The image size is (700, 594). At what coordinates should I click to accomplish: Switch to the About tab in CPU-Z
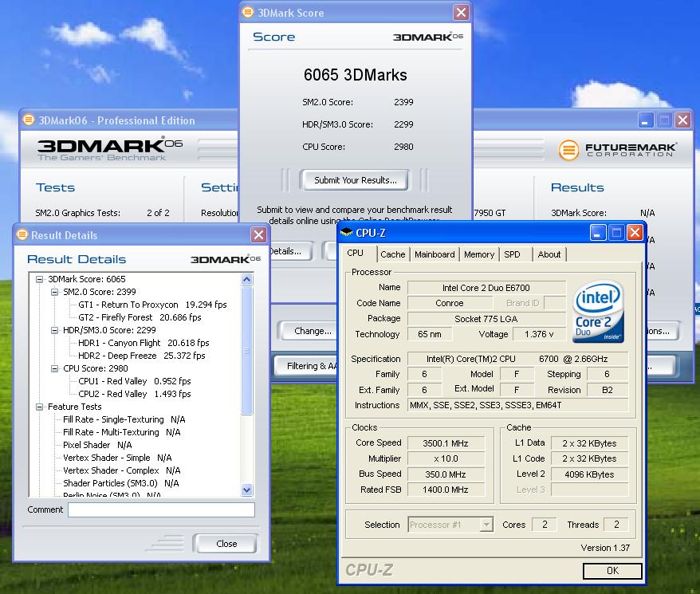(549, 254)
